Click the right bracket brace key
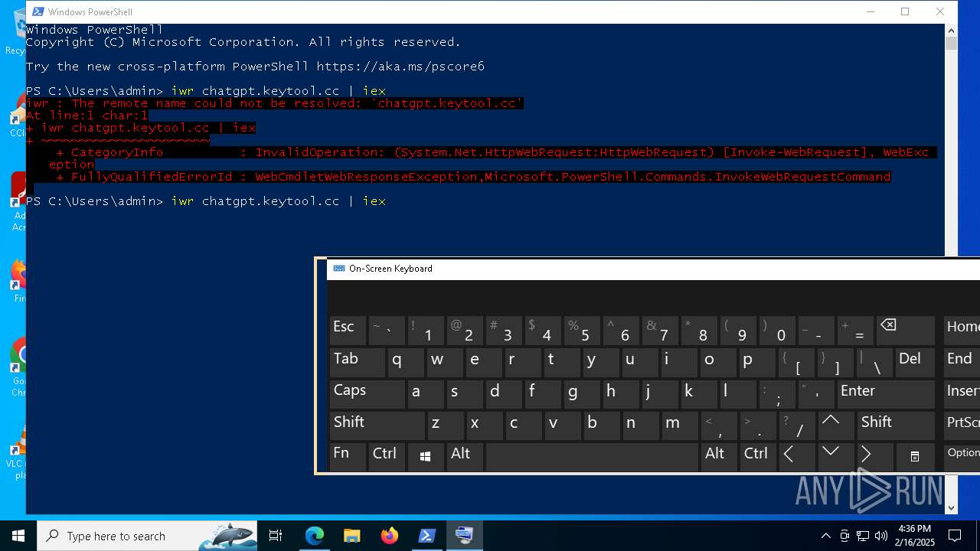 point(836,362)
